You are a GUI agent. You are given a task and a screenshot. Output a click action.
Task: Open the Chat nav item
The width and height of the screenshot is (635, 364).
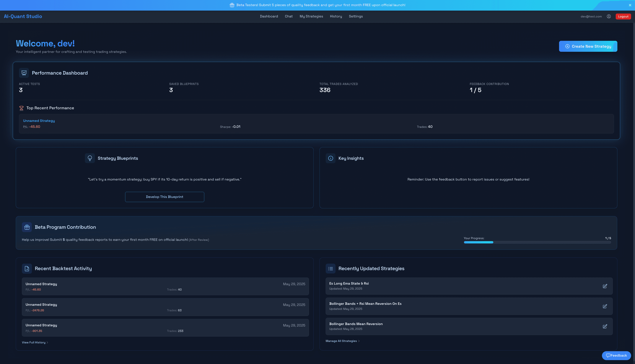pos(289,16)
